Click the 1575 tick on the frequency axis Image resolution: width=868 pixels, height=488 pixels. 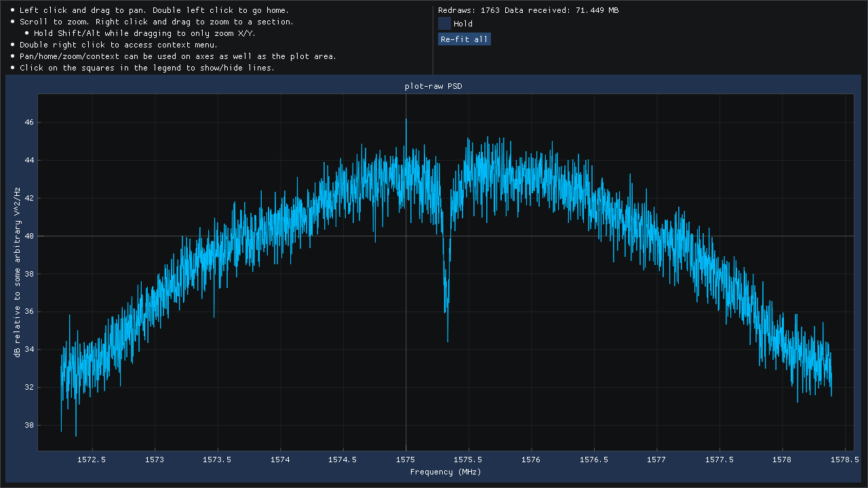click(406, 459)
